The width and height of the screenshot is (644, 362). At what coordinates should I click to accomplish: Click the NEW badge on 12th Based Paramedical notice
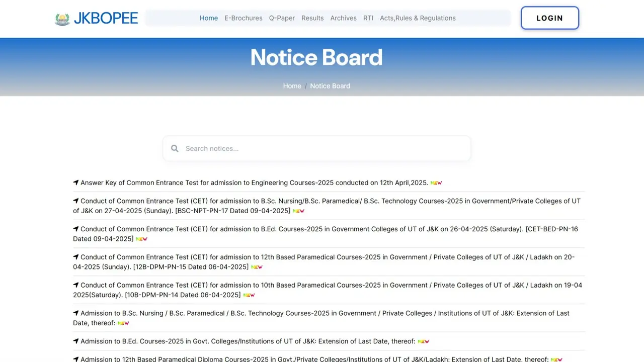pyautogui.click(x=257, y=266)
